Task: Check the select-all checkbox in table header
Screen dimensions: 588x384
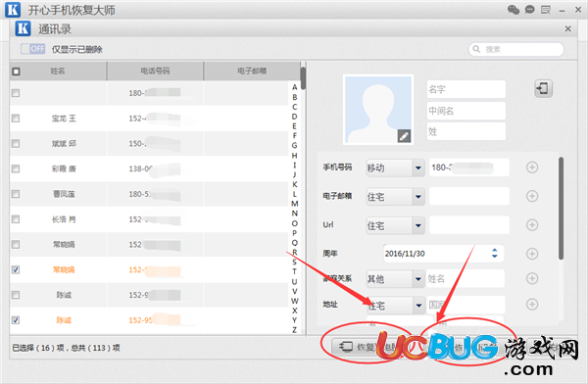Action: pos(16,72)
